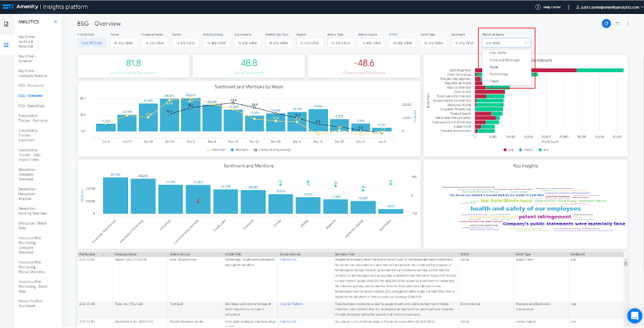644x328 pixels.
Task: Click the user account profile icon
Action: [578, 7]
